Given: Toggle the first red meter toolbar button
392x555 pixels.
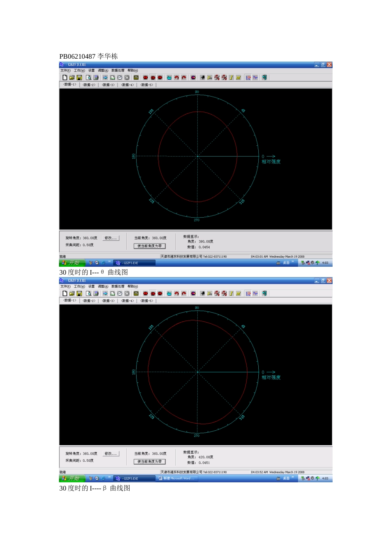Looking at the screenshot, I should (x=145, y=78).
